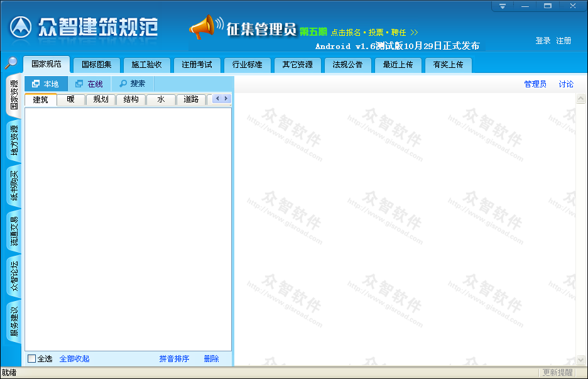
Task: Click the 就绪 status text
Action: 9,372
